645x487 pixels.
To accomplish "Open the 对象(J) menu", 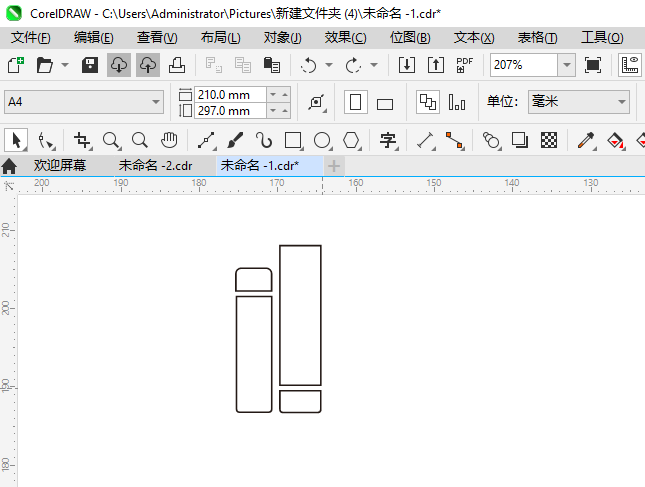I will 283,38.
